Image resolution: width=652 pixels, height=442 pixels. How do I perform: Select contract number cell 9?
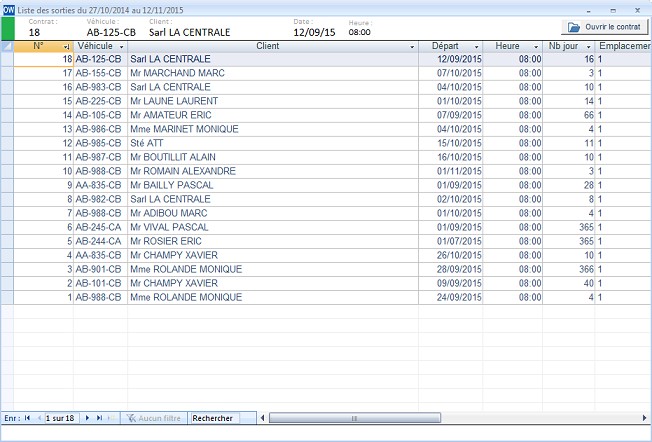[x=43, y=185]
